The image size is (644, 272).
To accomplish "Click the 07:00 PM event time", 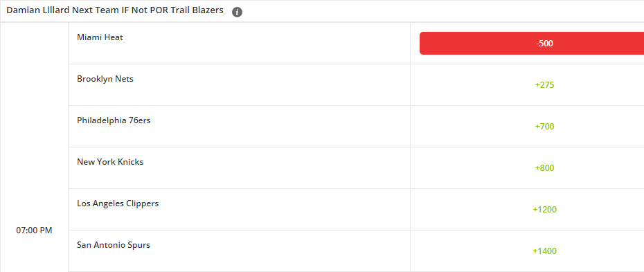I will click(x=34, y=230).
